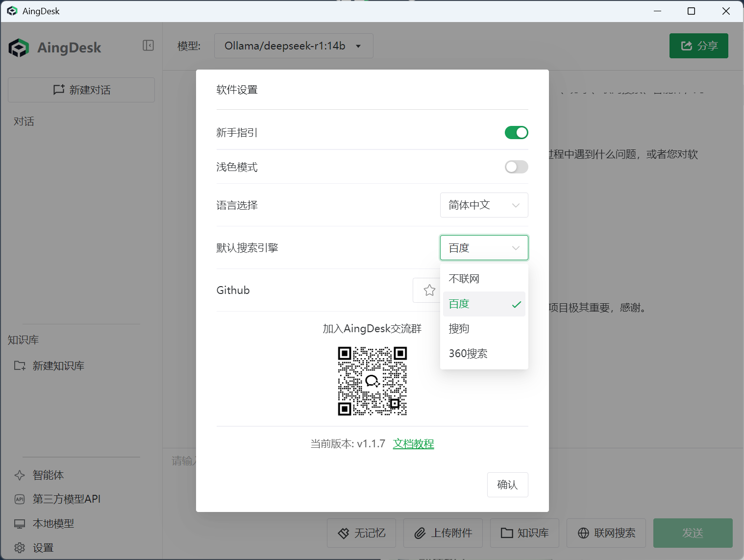Maximize the AingDesk window
This screenshot has height=560, width=744.
pyautogui.click(x=692, y=11)
